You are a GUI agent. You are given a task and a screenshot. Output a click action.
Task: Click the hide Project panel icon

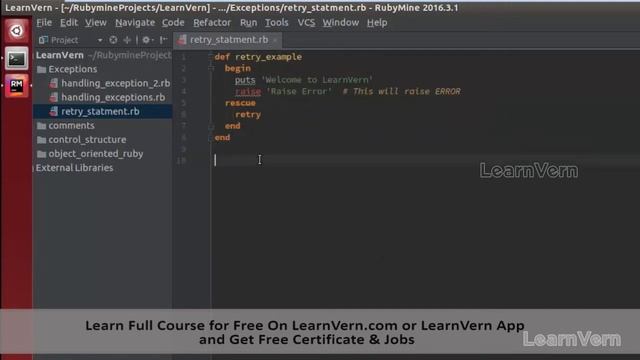[163, 40]
